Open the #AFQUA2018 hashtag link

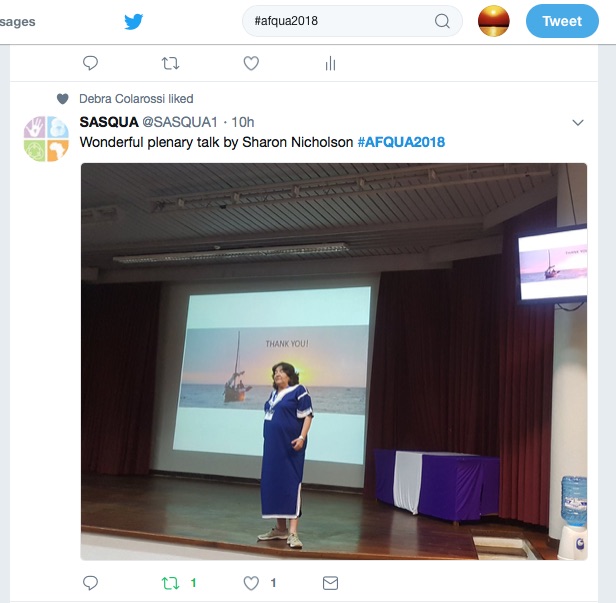(x=401, y=142)
